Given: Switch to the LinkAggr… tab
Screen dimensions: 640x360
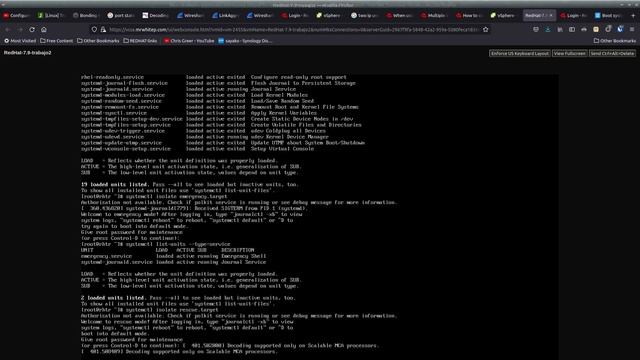Looking at the screenshot, I should tap(225, 16).
